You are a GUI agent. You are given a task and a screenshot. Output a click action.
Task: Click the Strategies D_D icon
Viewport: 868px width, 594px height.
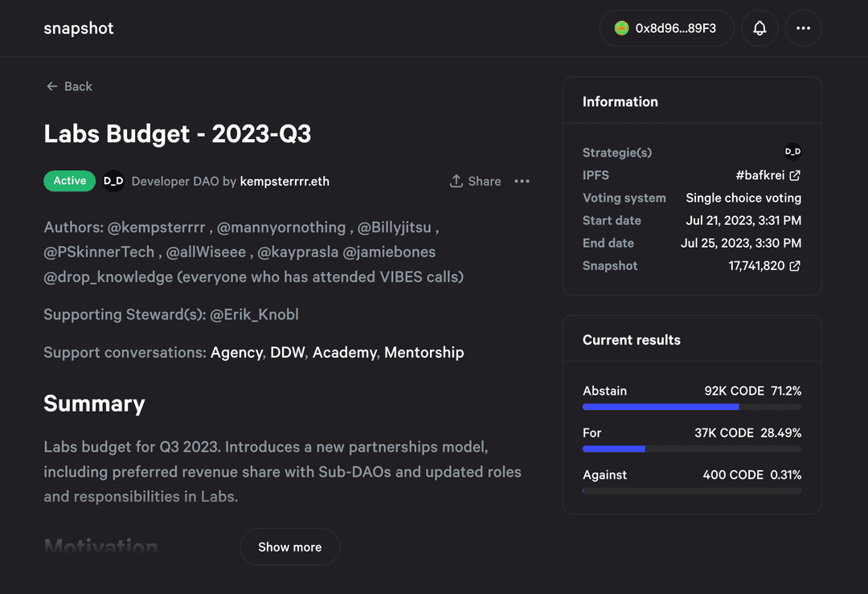pyautogui.click(x=792, y=152)
